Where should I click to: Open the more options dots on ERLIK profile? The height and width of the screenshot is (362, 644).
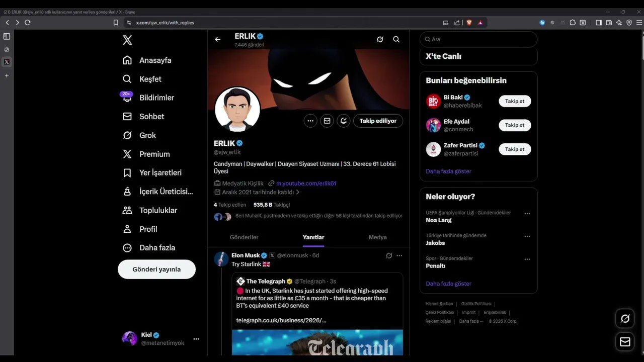[x=310, y=121]
